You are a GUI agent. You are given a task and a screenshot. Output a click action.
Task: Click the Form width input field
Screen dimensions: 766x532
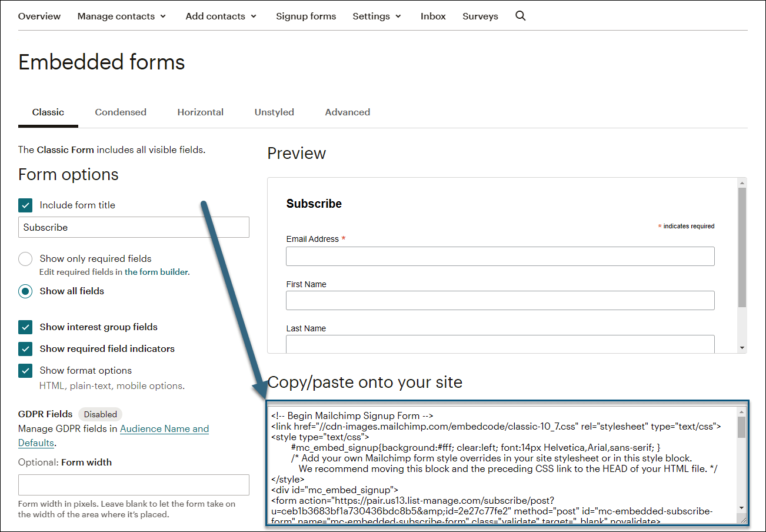(134, 485)
